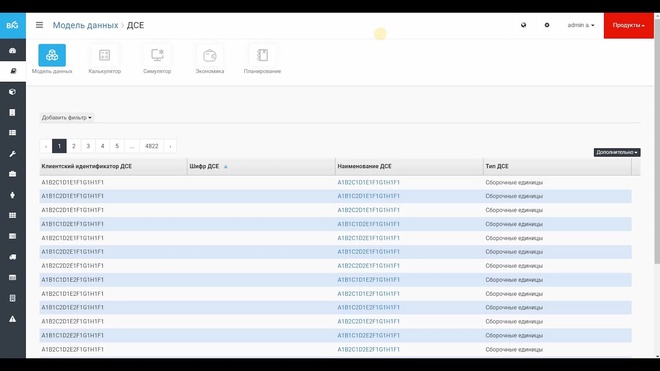Open link A1B1C1D1E2F1G1H1F1 in Наименование column
The image size is (660, 371).
[368, 280]
